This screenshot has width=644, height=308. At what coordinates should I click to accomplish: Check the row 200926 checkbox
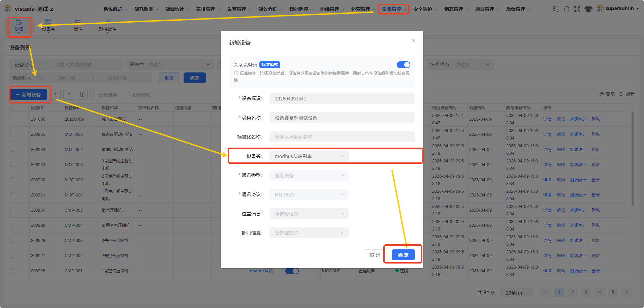[x=13, y=271]
